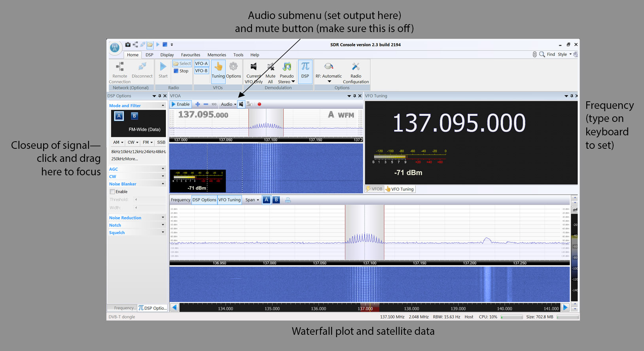Click the Disconnect ribbon button
The width and height of the screenshot is (644, 351).
pyautogui.click(x=142, y=70)
